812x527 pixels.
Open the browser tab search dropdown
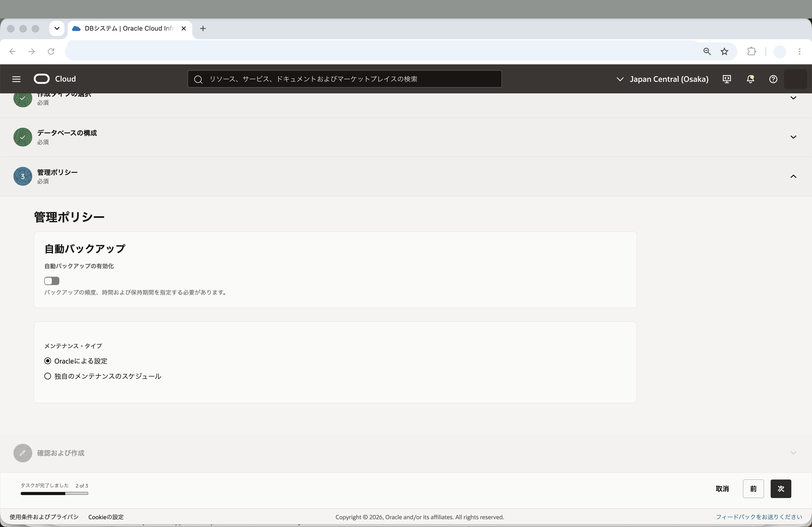[x=57, y=29]
